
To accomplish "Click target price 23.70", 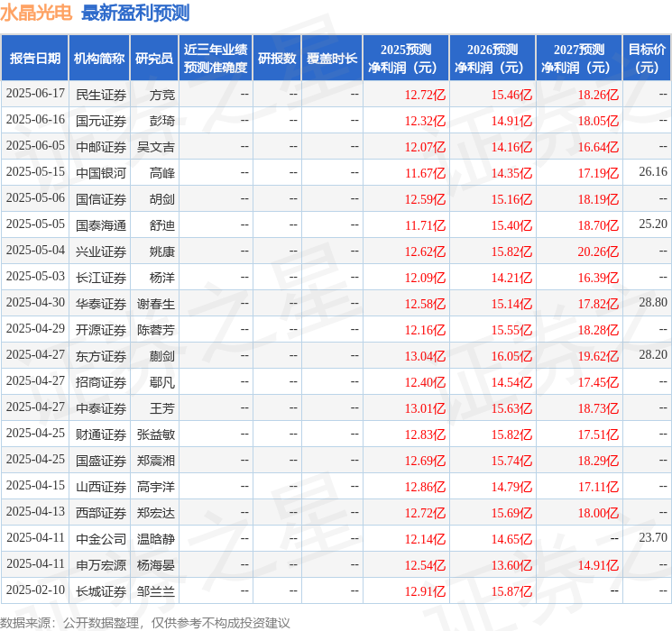I will [653, 537].
